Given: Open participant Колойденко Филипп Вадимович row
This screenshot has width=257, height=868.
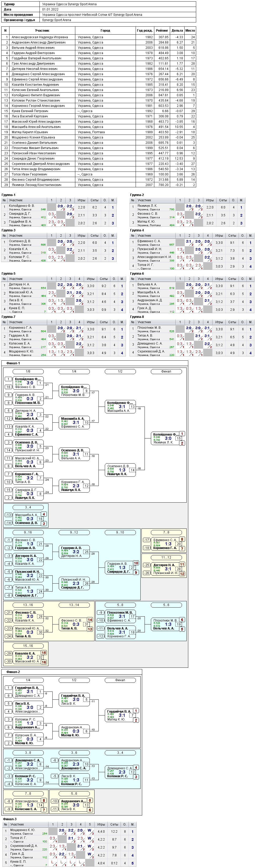Looking at the screenshot, I should pyautogui.click(x=98, y=95).
